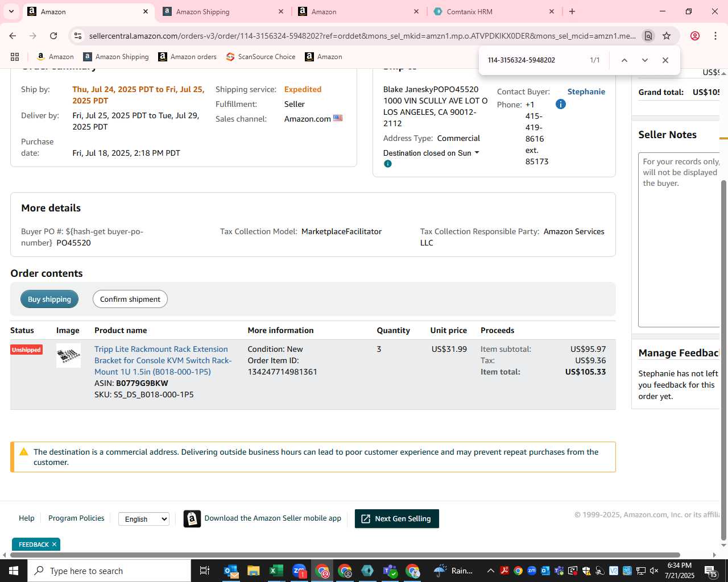Open the English language dropdown
Viewport: 728px width, 582px height.
coord(144,519)
